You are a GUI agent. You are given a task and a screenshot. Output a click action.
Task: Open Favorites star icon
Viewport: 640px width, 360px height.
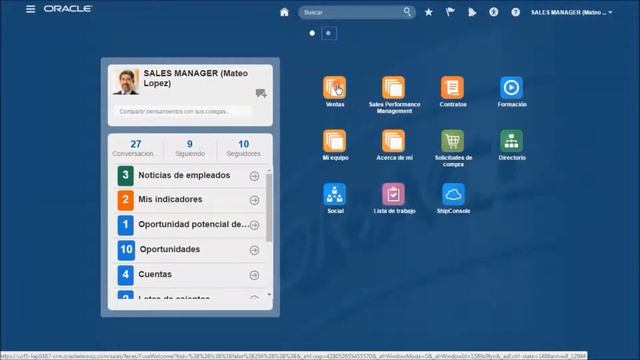(429, 12)
